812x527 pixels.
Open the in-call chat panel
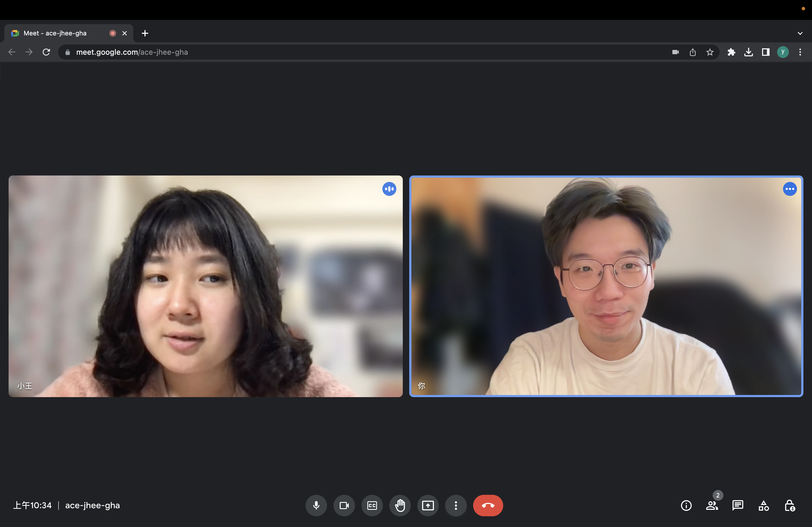(x=738, y=505)
